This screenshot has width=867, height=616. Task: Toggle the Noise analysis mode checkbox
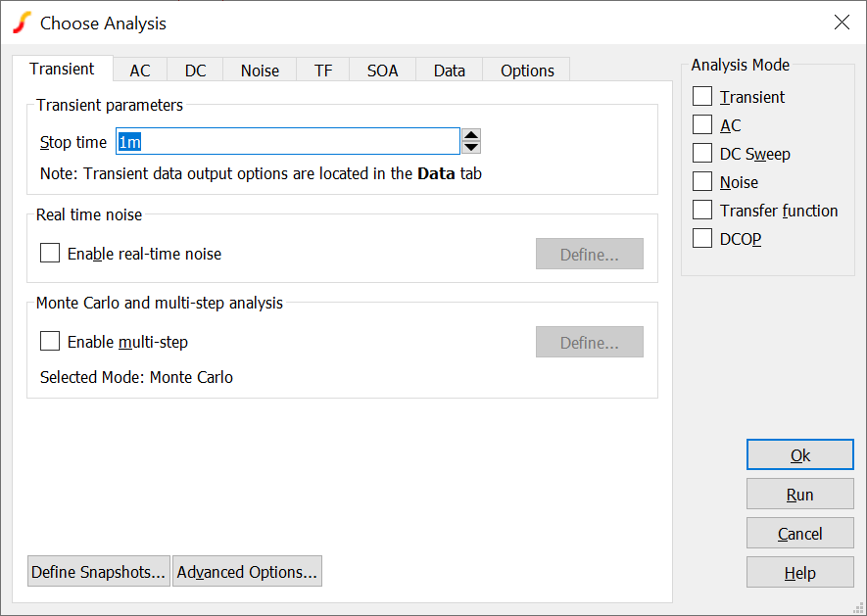702,182
